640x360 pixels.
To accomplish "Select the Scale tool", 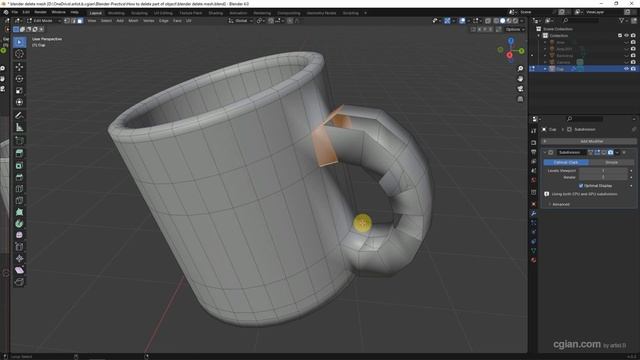I will (x=19, y=91).
